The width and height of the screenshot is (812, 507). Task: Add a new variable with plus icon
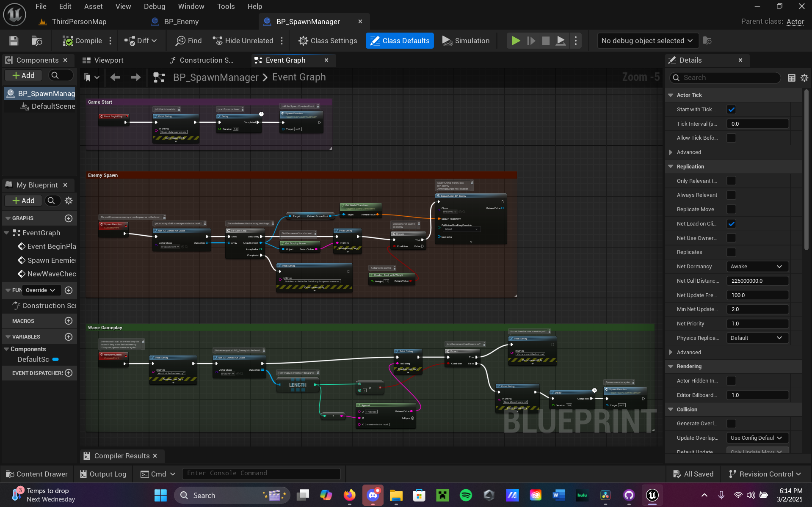69,337
